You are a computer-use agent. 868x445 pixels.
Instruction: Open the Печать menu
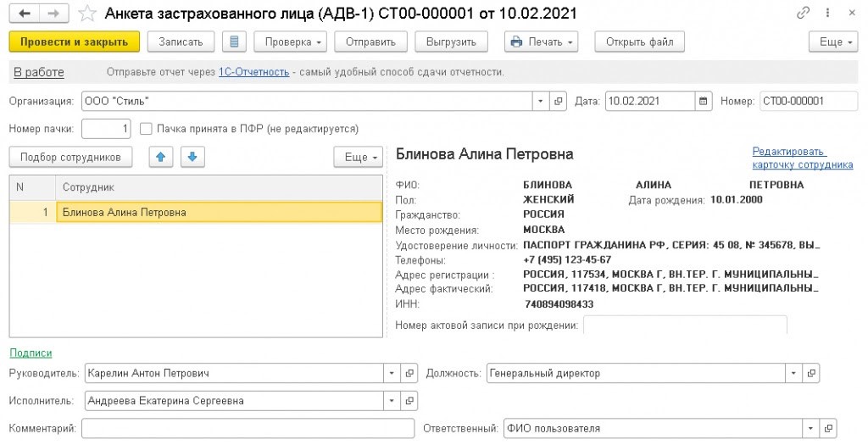tap(540, 42)
